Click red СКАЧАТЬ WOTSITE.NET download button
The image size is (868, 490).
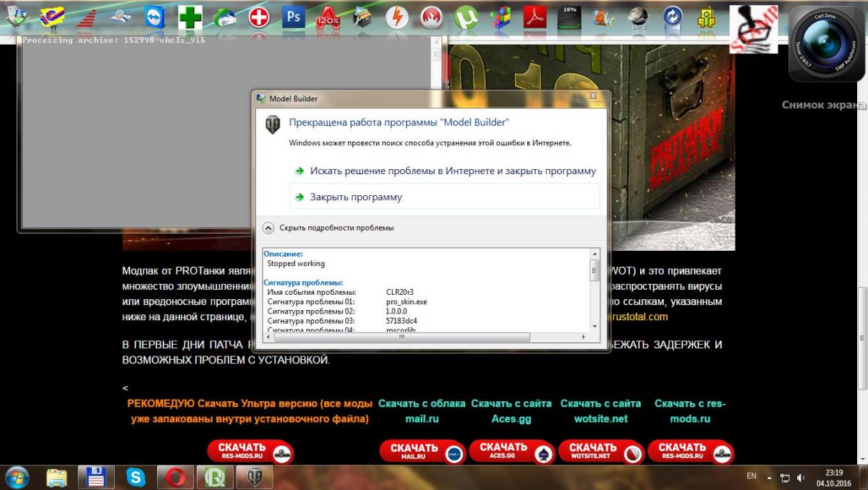tap(602, 452)
